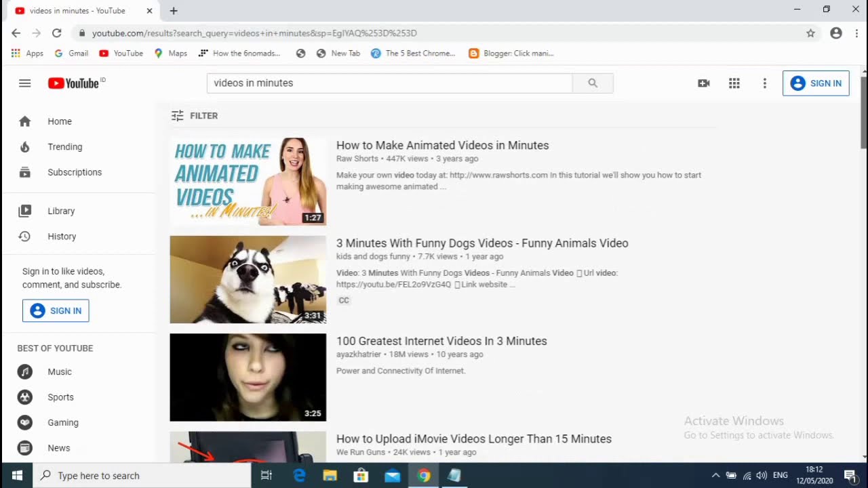Open the husky dog video thumbnail

pos(248,279)
